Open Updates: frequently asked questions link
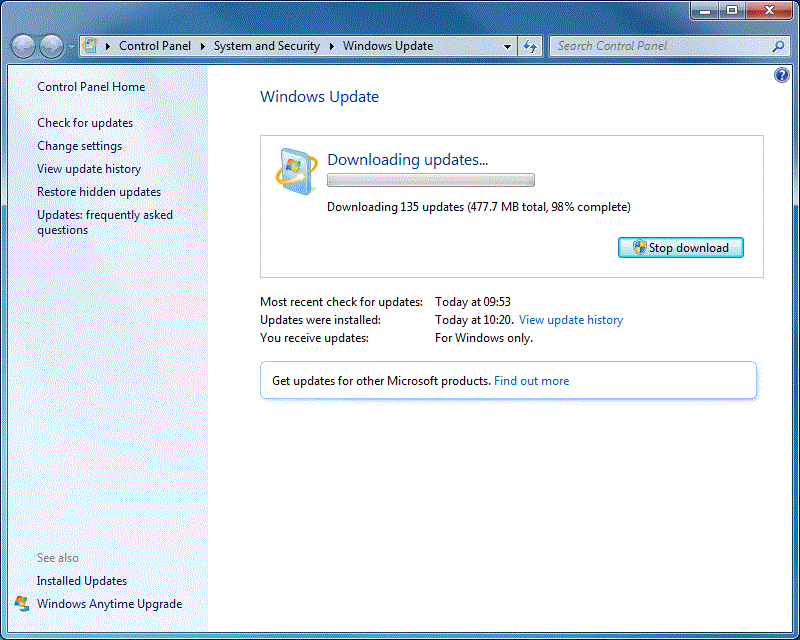 [105, 223]
